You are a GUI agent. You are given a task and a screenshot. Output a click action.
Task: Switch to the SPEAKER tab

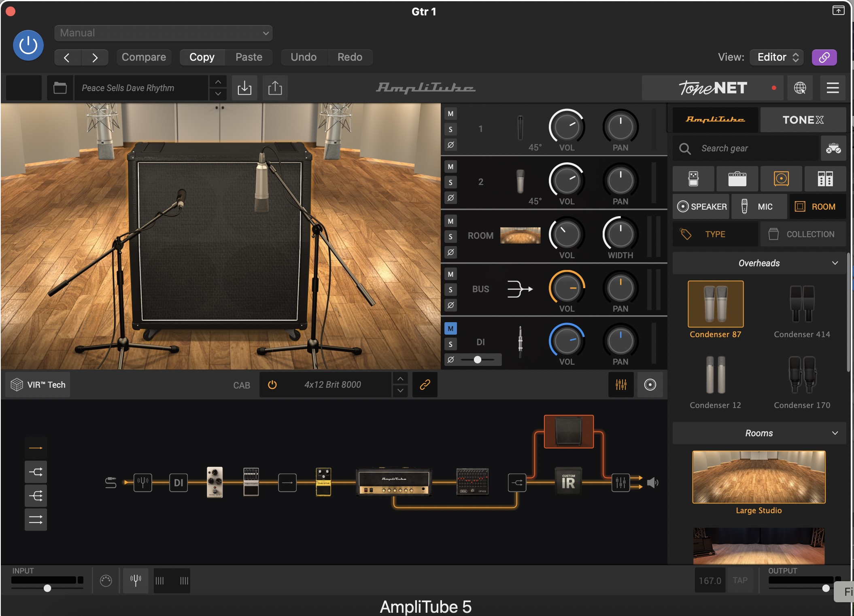(x=701, y=206)
